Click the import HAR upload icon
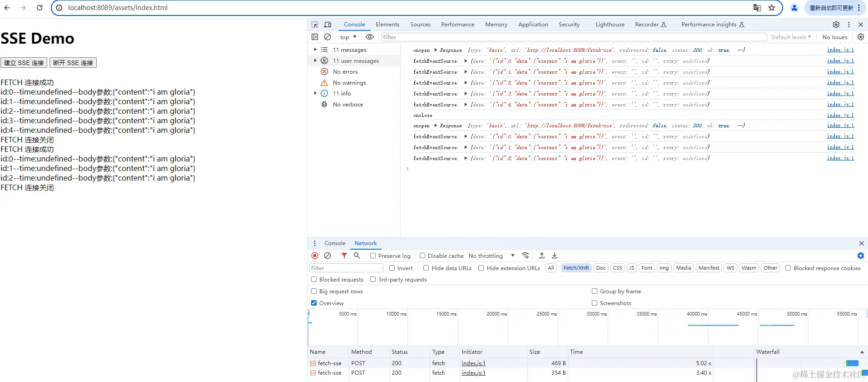Viewport: 868px width, 382px height. 542,256
